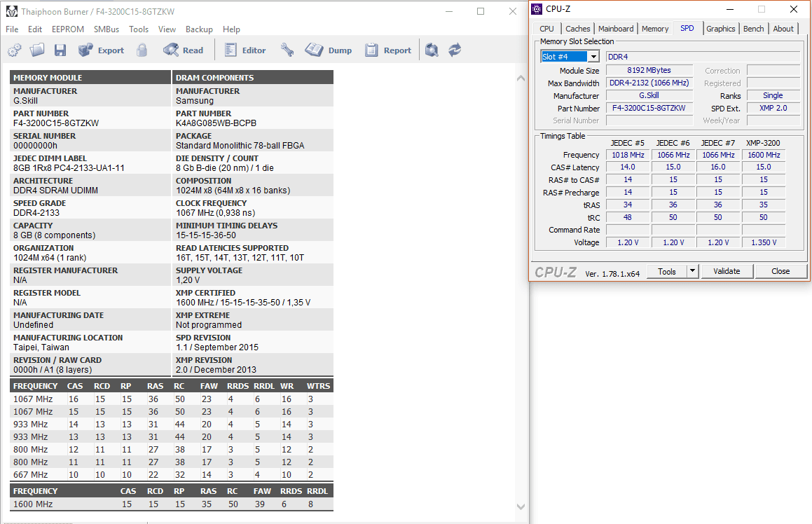Image resolution: width=812 pixels, height=524 pixels.
Task: Open the Backup menu
Action: pyautogui.click(x=200, y=29)
